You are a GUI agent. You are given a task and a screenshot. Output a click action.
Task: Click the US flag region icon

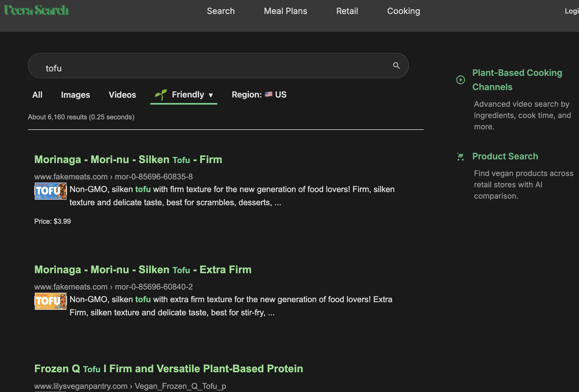(268, 94)
